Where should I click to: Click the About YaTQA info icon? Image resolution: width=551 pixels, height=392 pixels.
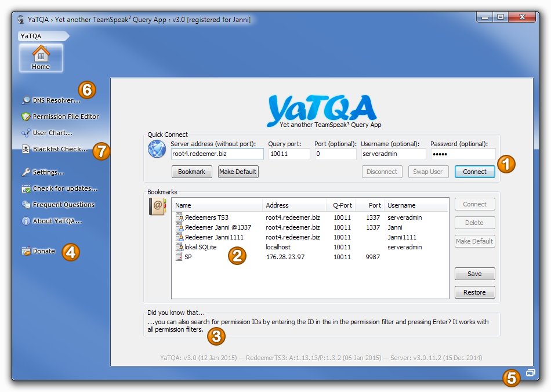coord(26,221)
